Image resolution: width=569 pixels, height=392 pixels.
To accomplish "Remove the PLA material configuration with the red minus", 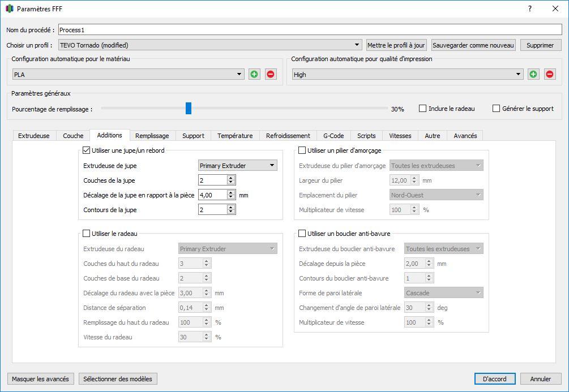I will coord(271,74).
